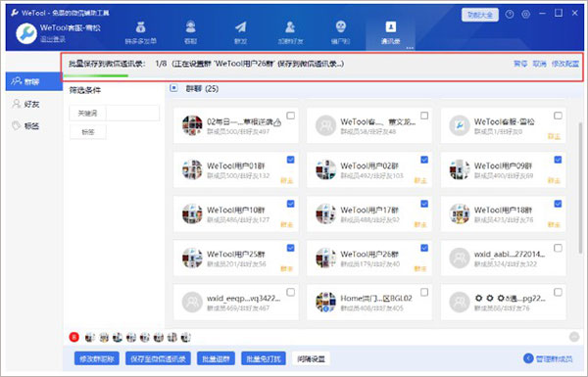Click the WeTool用户02群 avatar
588x377 pixels.
325,169
